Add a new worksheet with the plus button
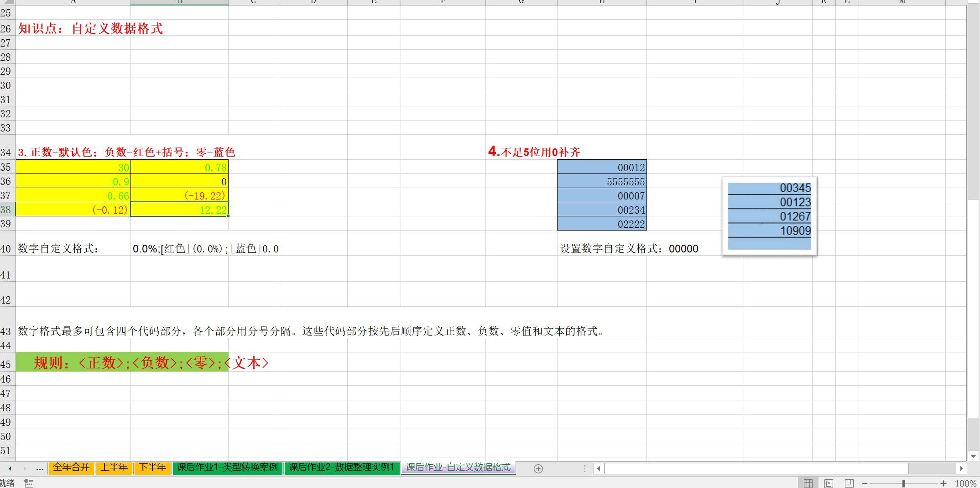Viewport: 980px width, 488px height. click(x=538, y=469)
